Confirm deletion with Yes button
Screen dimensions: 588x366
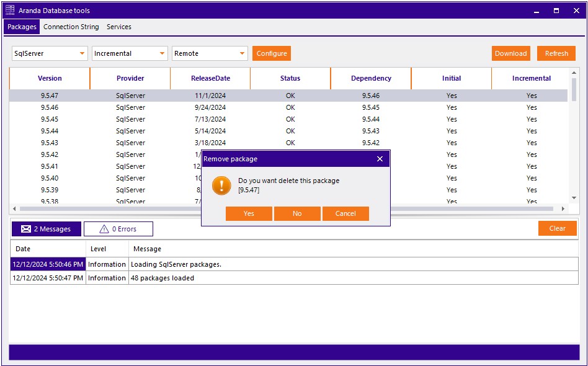[x=249, y=213]
